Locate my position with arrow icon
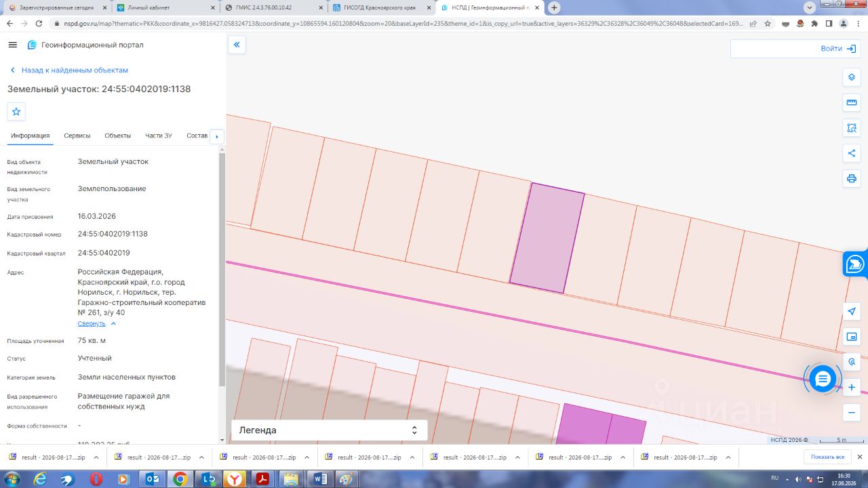 click(x=852, y=311)
